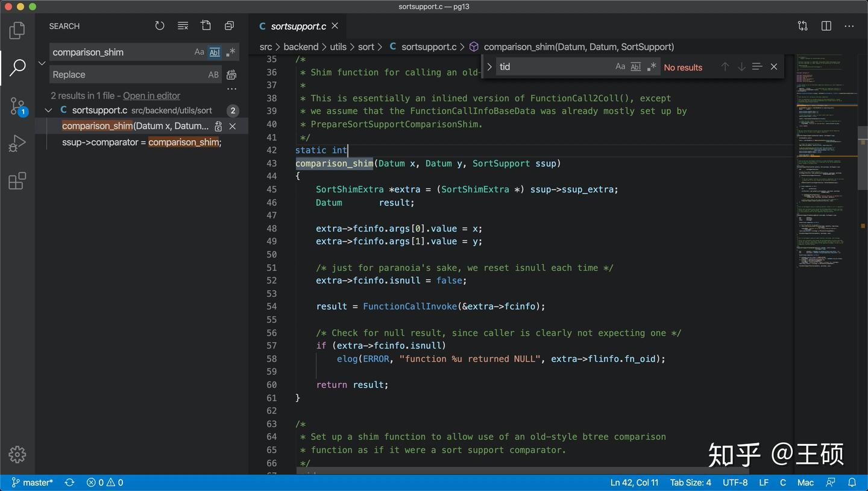Open the Source Control view
This screenshot has height=491, width=868.
[x=17, y=107]
